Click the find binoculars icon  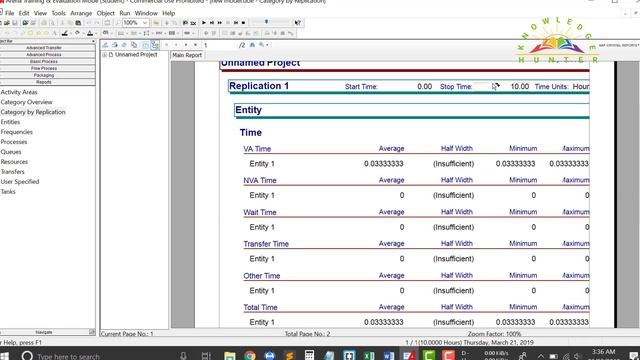(x=252, y=45)
